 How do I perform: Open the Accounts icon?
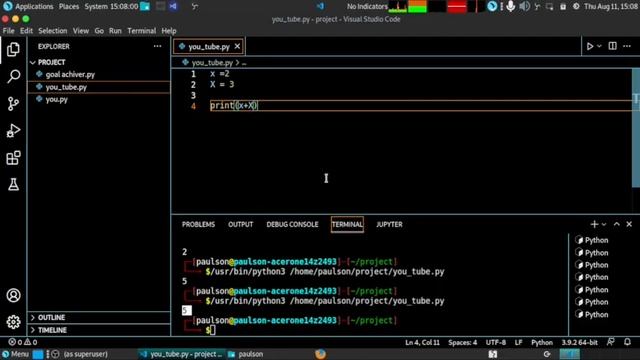13,295
